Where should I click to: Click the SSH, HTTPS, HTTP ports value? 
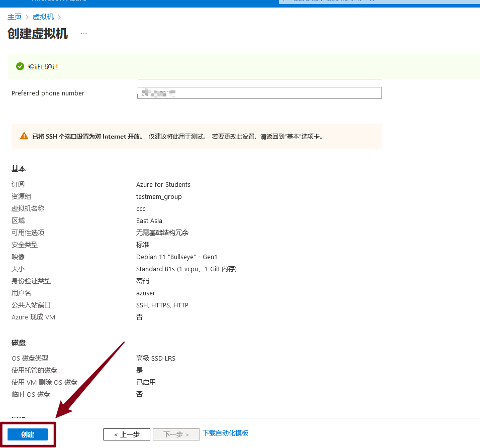coord(162,305)
